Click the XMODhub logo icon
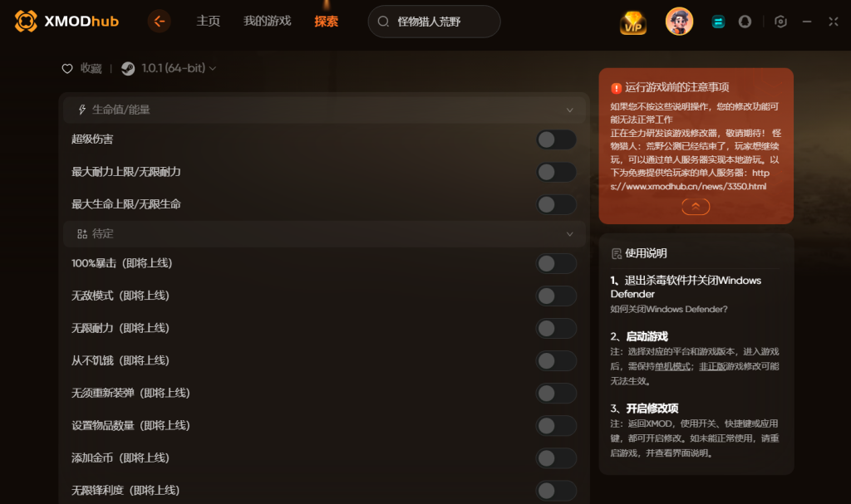 click(x=26, y=21)
